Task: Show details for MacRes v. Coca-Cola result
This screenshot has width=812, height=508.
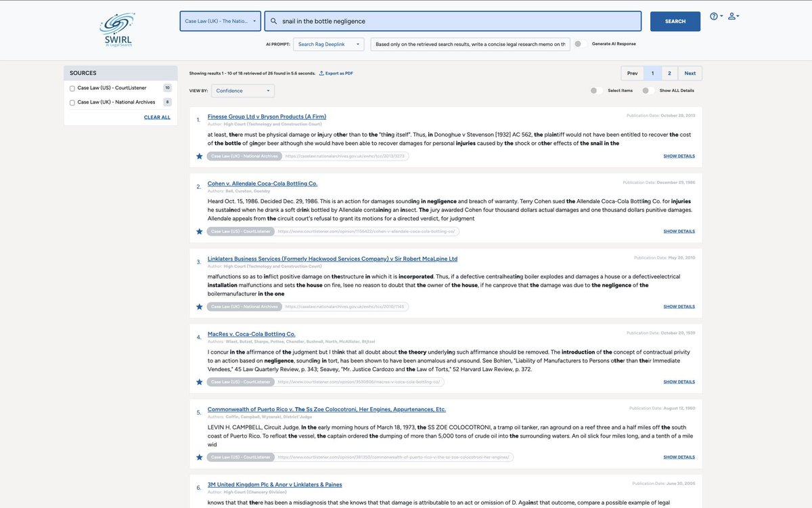Action: click(679, 381)
